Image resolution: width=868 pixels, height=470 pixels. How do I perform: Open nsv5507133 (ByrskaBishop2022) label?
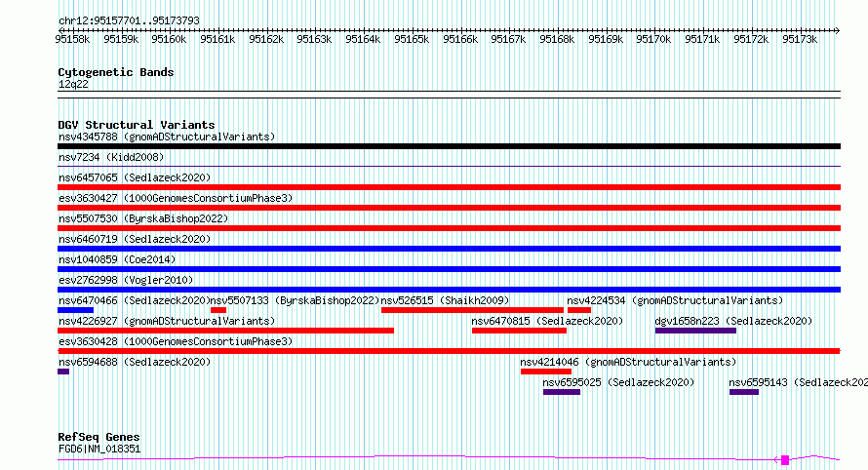pos(296,300)
